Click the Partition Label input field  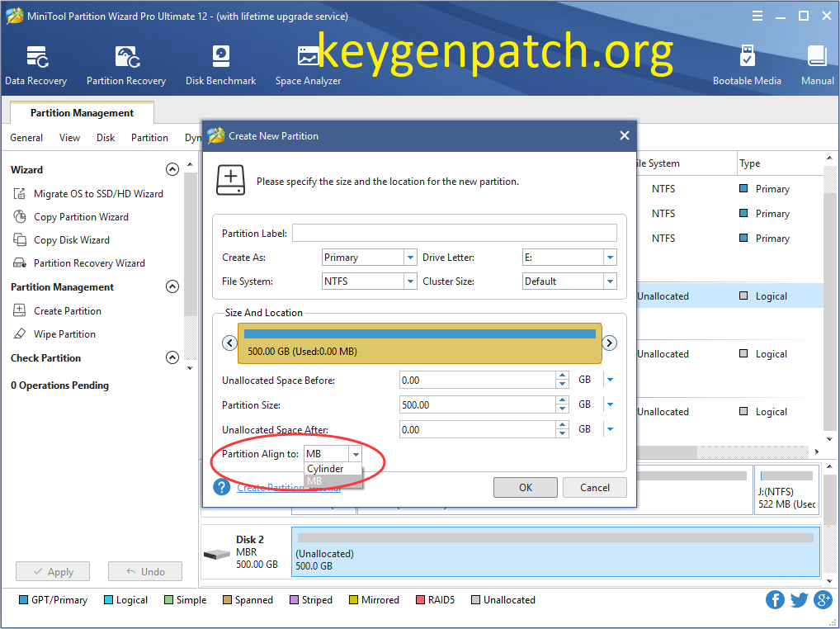pyautogui.click(x=455, y=233)
